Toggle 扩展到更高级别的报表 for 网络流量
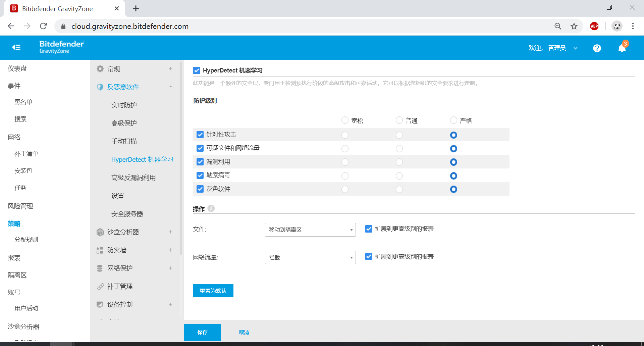This screenshot has width=644, height=346. click(x=369, y=257)
